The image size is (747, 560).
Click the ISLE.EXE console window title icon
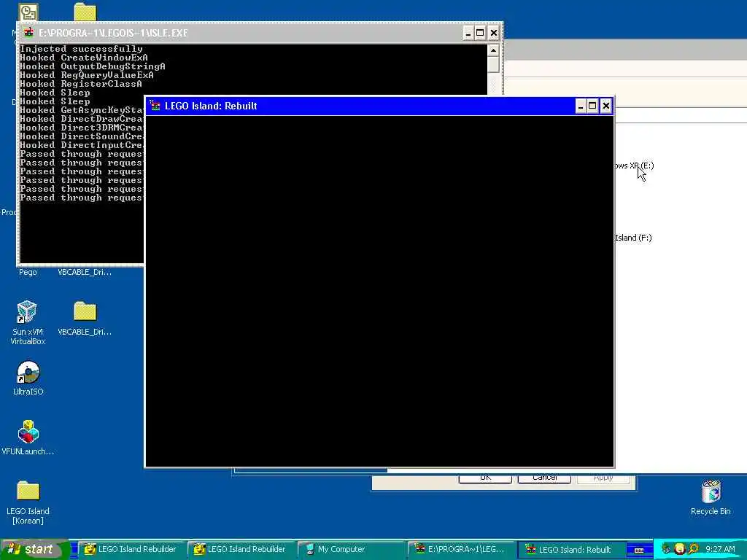coord(29,32)
